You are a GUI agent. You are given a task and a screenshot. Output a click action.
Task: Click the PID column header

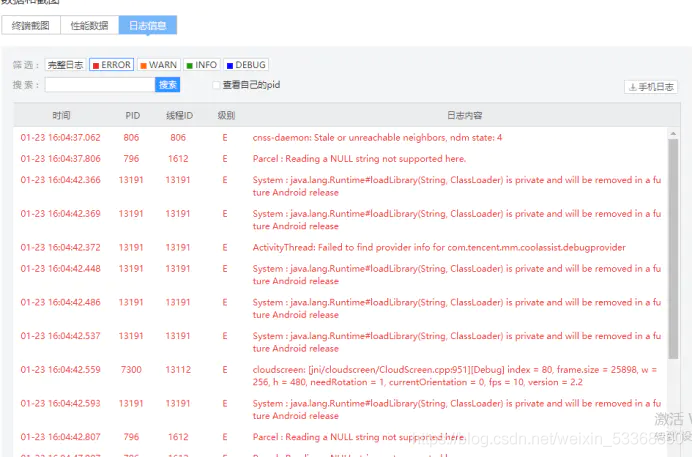tap(133, 115)
